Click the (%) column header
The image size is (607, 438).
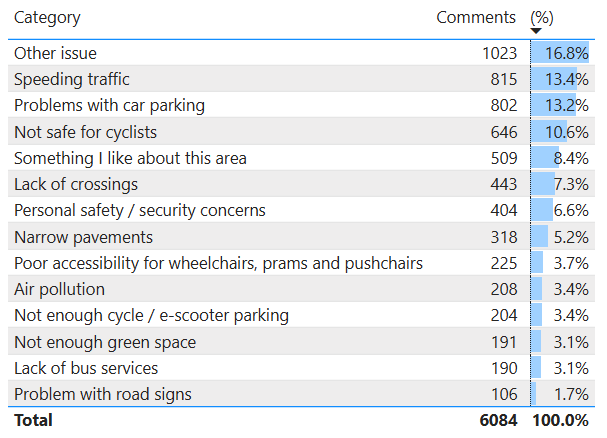(542, 18)
